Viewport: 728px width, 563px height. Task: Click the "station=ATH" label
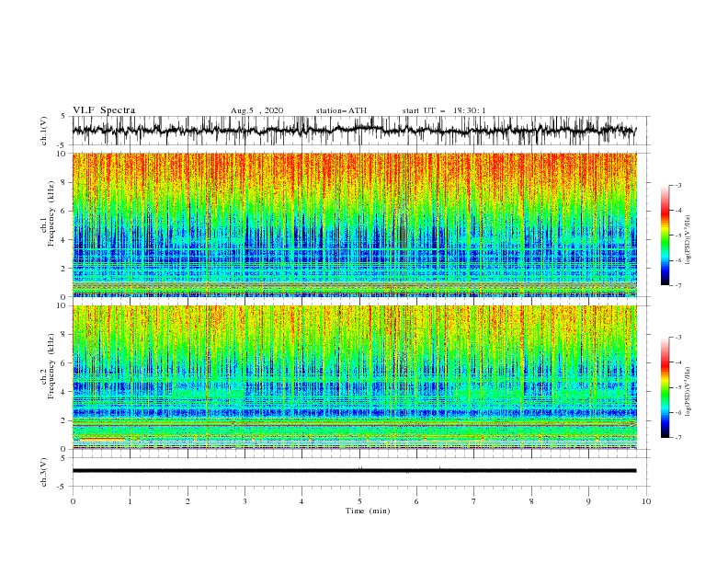[x=341, y=110]
